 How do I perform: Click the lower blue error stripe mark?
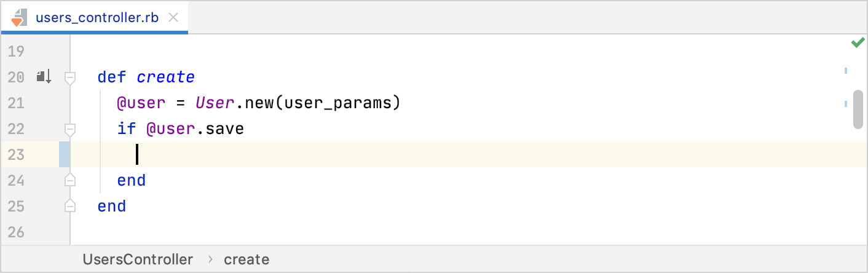[846, 105]
